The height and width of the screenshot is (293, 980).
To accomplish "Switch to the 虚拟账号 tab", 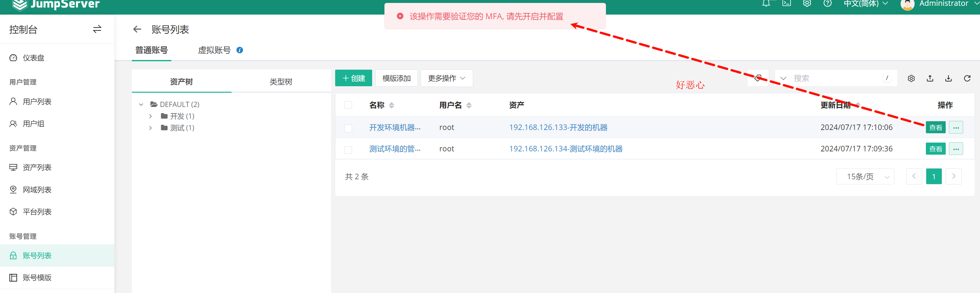I will 214,50.
